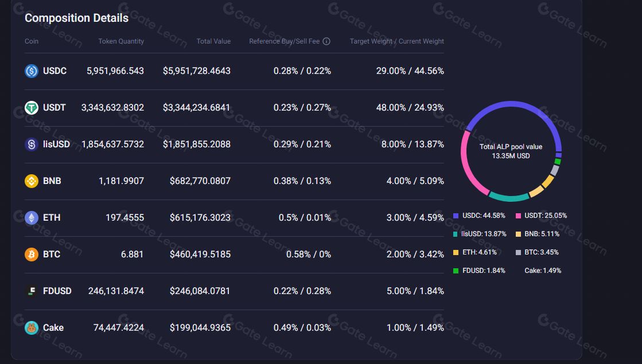Select the Token Quantity column header

[120, 41]
